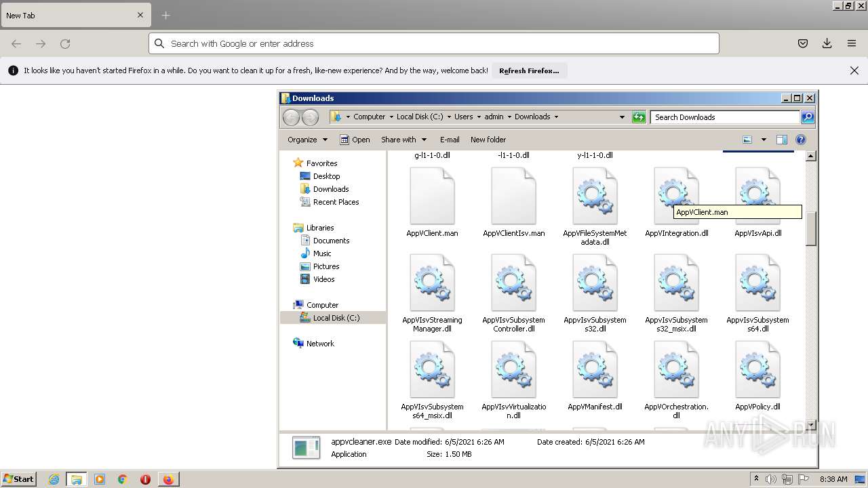Toggle the preview pane
This screenshot has width=868, height=488.
(x=782, y=140)
